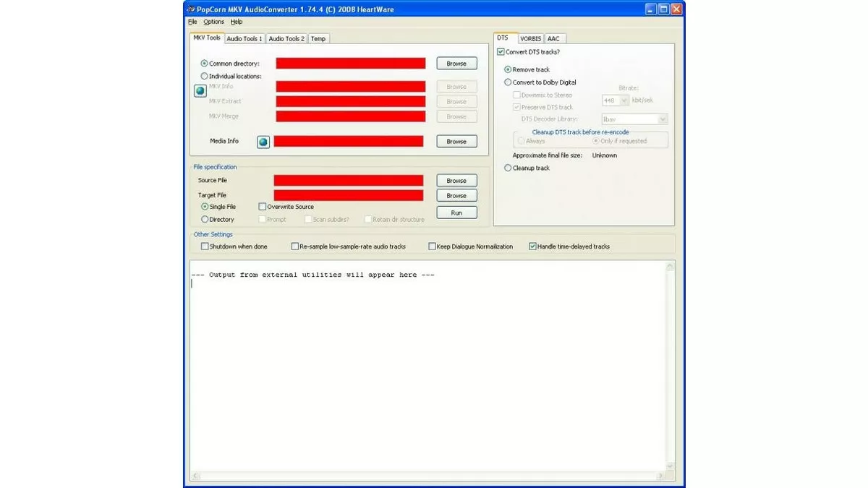The height and width of the screenshot is (488, 868).
Task: Select Individual locations
Action: coord(204,76)
